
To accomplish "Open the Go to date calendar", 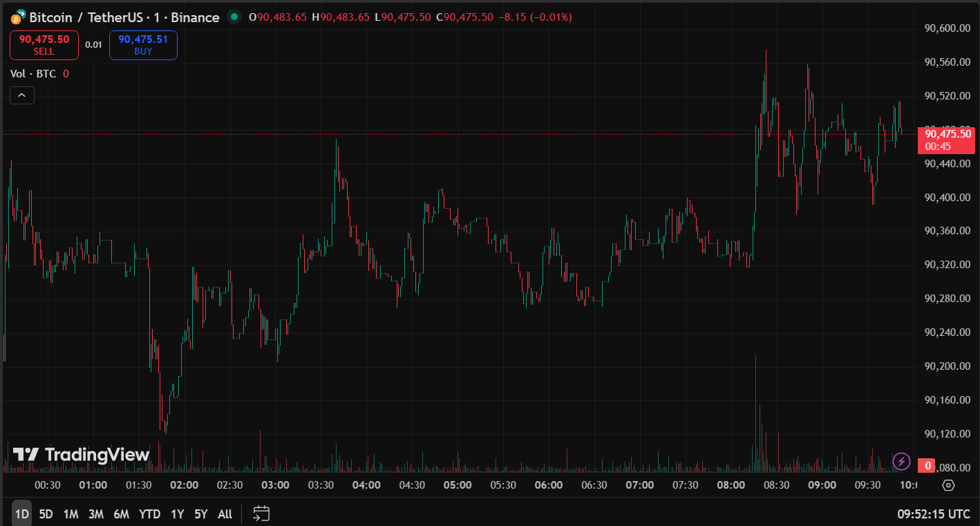I will [261, 514].
